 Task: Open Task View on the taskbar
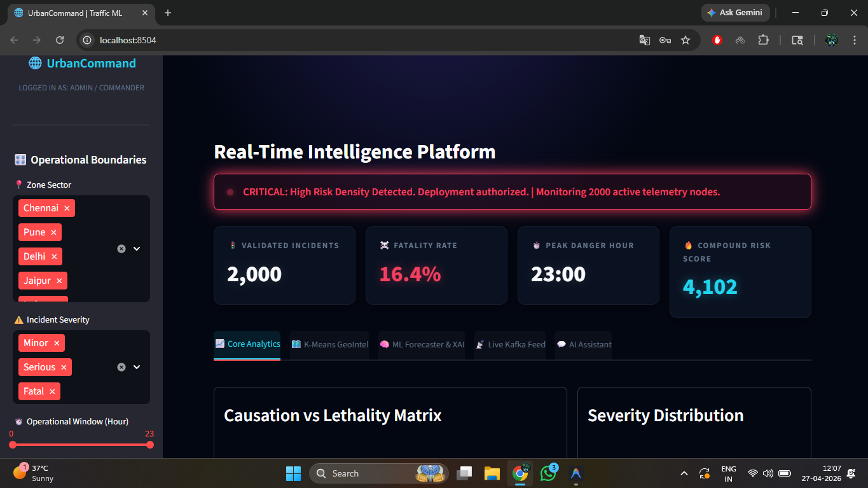click(464, 473)
